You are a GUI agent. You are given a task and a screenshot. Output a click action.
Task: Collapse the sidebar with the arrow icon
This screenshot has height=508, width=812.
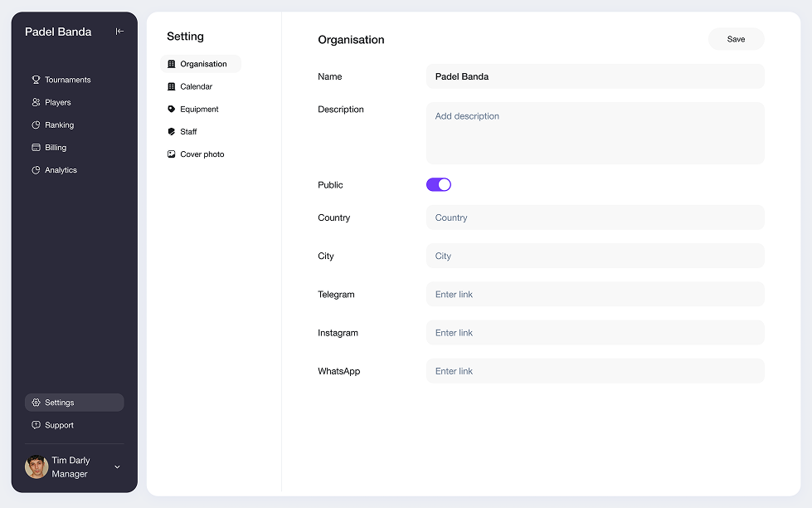pos(119,32)
